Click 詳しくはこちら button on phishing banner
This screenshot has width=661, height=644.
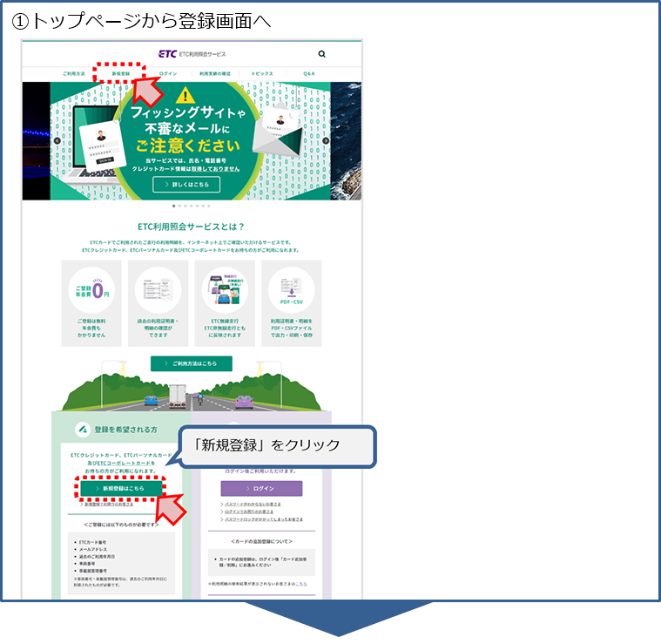(x=186, y=185)
